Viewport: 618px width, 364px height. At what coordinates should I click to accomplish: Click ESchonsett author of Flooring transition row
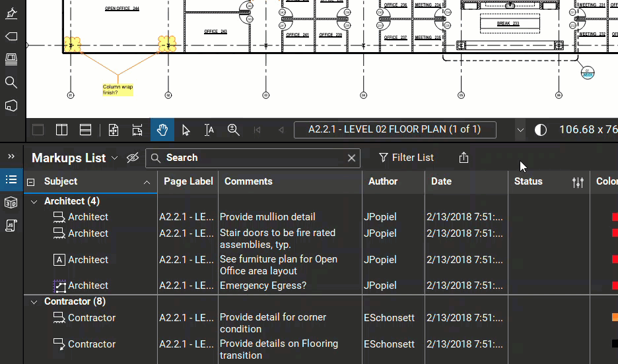pos(389,344)
